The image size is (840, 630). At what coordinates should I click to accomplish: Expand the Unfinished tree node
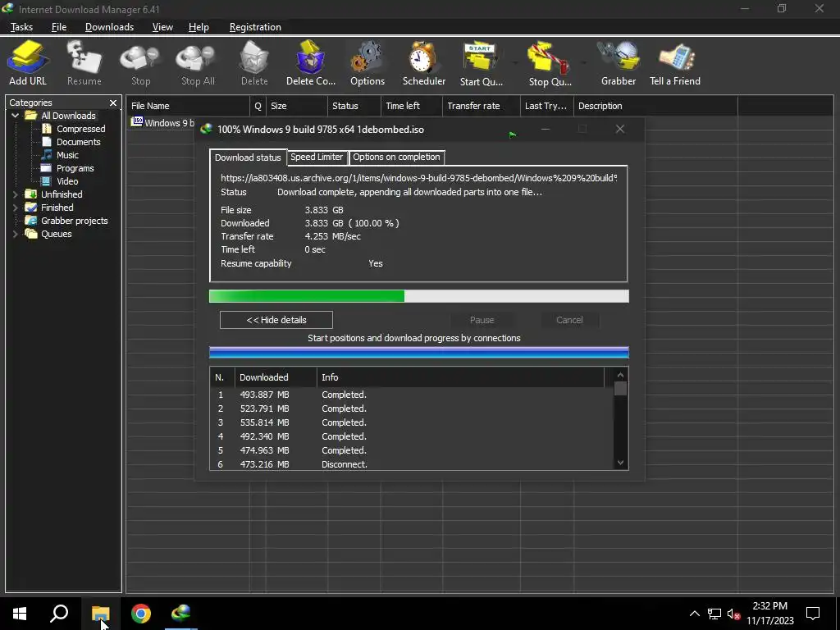[15, 194]
